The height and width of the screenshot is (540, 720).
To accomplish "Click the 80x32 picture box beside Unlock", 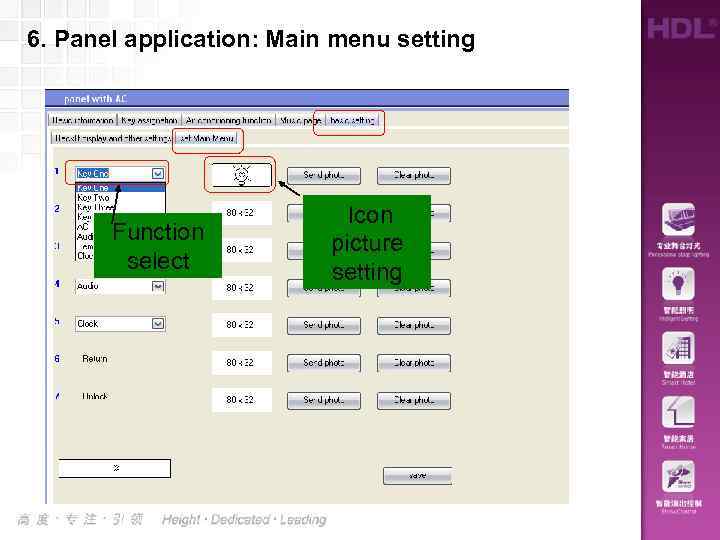I will [242, 399].
